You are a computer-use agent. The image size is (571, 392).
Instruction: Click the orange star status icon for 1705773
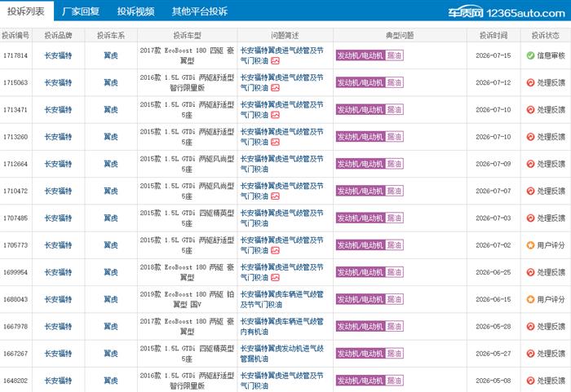coord(530,245)
